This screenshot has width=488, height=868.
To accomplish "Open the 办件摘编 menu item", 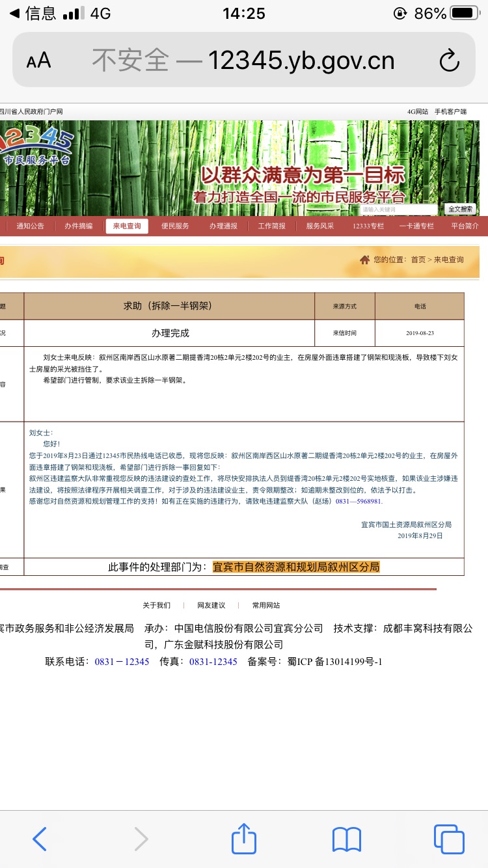I will [79, 226].
